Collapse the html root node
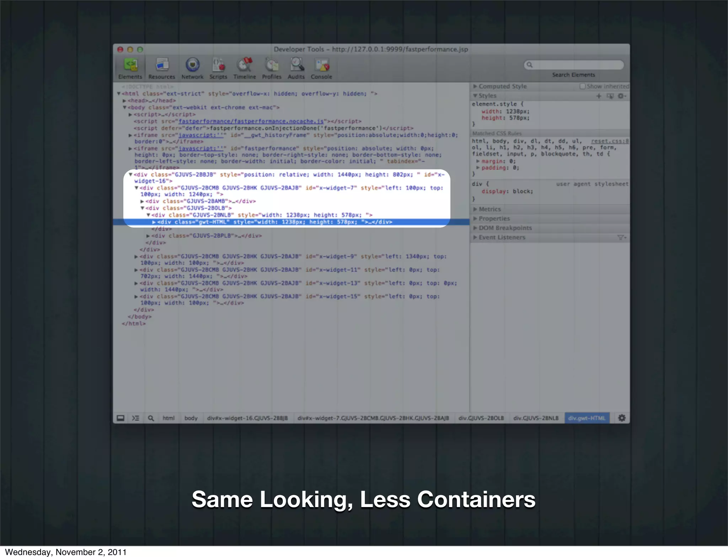Screen dimensions: 728x560 point(119,94)
